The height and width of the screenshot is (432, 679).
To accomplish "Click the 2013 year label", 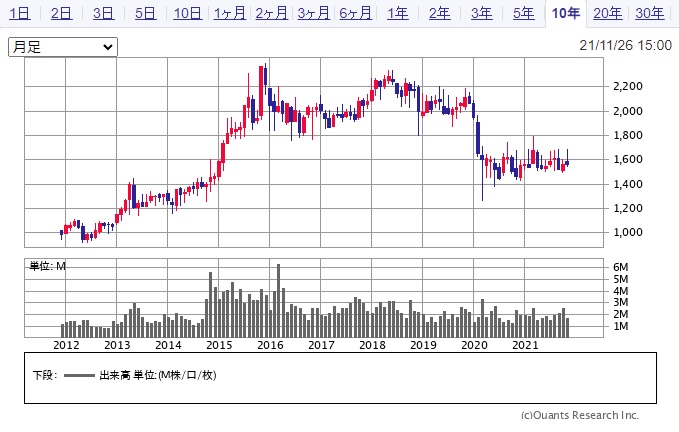I will coord(117,345).
